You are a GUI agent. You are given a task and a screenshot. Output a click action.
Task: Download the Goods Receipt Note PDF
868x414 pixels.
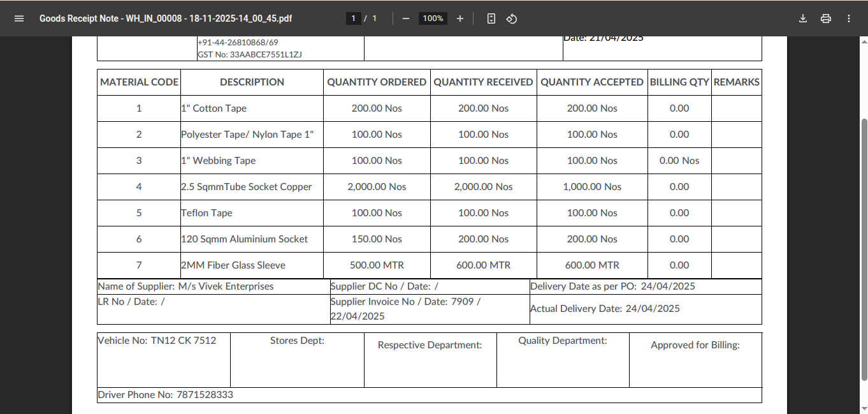point(803,18)
